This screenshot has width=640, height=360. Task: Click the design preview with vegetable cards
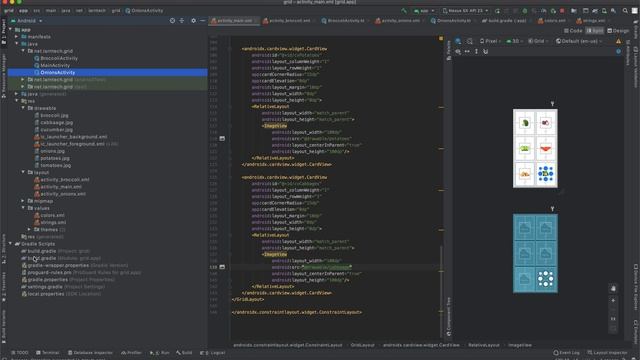[535, 149]
